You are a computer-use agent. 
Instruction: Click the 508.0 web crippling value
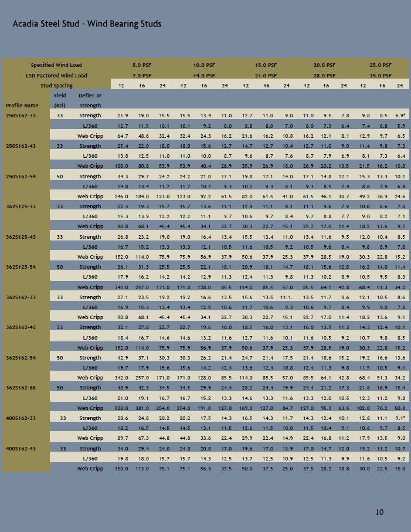(121, 408)
